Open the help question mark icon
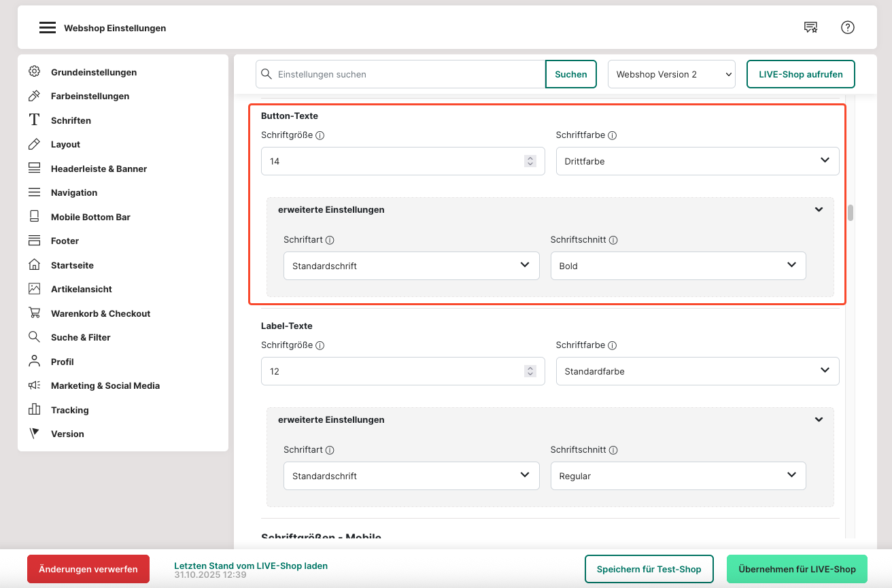The width and height of the screenshot is (892, 588). click(847, 27)
